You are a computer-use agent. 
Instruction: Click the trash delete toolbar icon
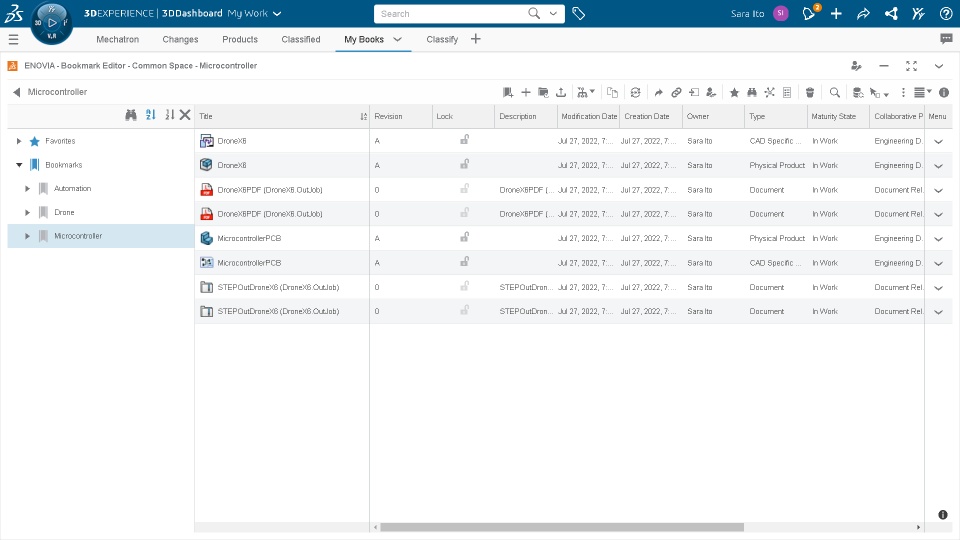[810, 92]
